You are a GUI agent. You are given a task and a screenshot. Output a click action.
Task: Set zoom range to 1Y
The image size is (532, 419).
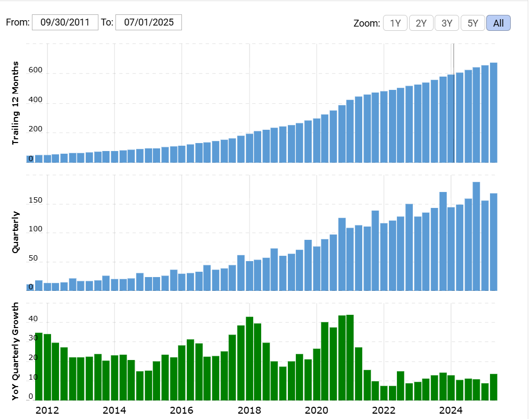pyautogui.click(x=395, y=23)
